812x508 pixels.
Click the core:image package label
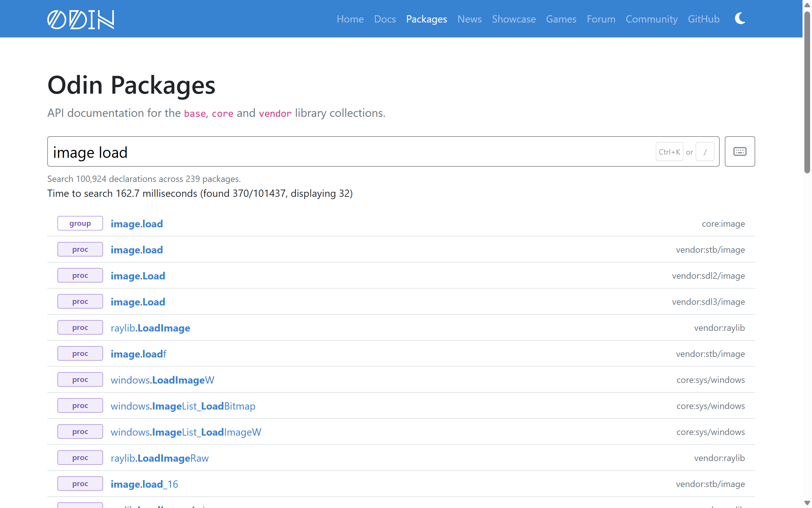pyautogui.click(x=723, y=224)
